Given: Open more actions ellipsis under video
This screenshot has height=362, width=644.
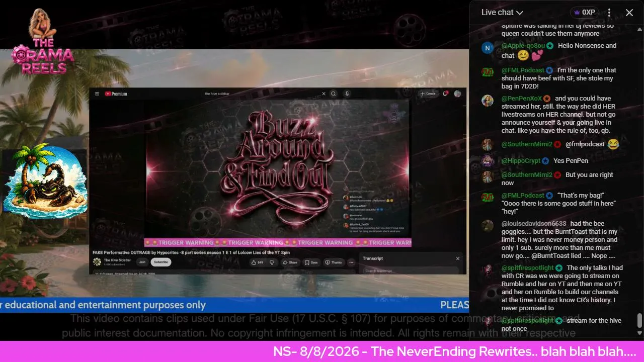Looking at the screenshot, I should 351,262.
